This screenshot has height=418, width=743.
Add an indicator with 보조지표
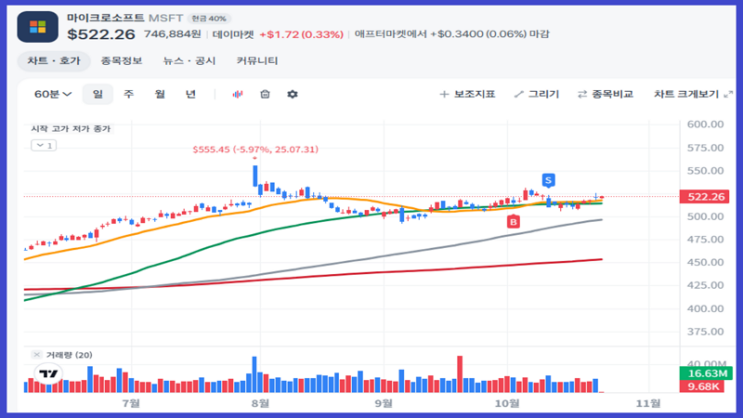(x=467, y=94)
